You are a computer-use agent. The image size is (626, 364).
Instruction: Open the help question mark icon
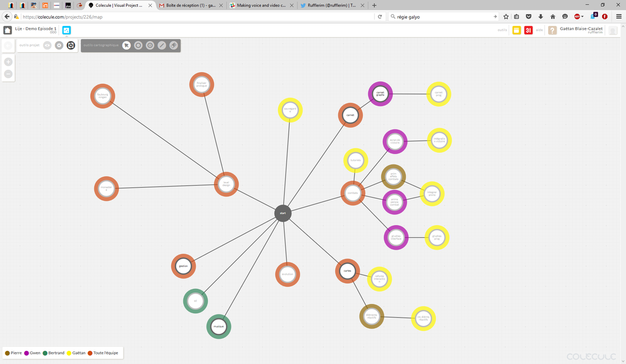(x=552, y=30)
